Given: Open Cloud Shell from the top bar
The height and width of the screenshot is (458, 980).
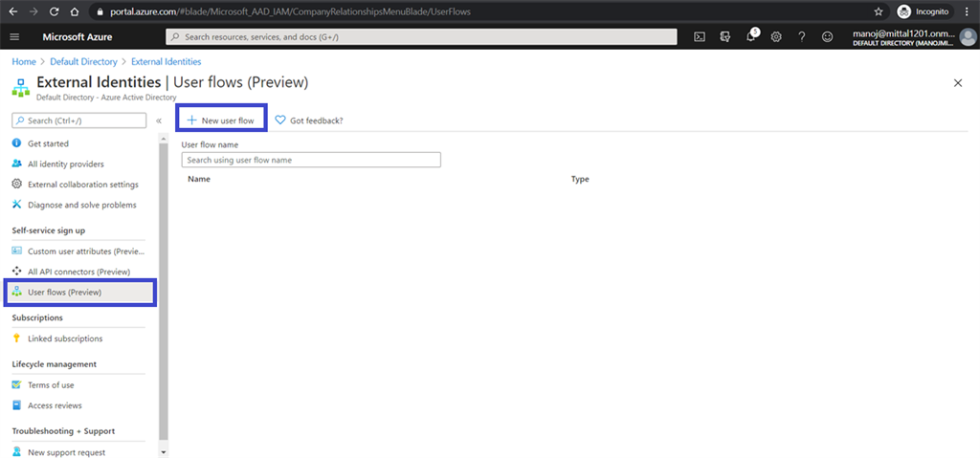Looking at the screenshot, I should pos(700,37).
